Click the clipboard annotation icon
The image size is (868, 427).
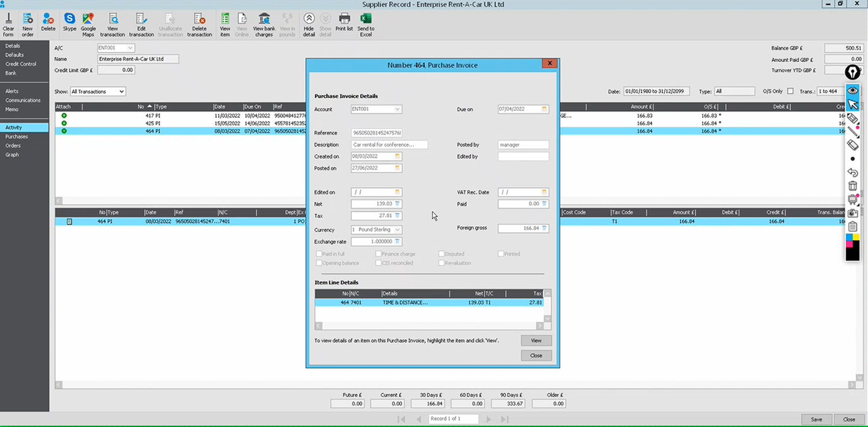point(852,227)
